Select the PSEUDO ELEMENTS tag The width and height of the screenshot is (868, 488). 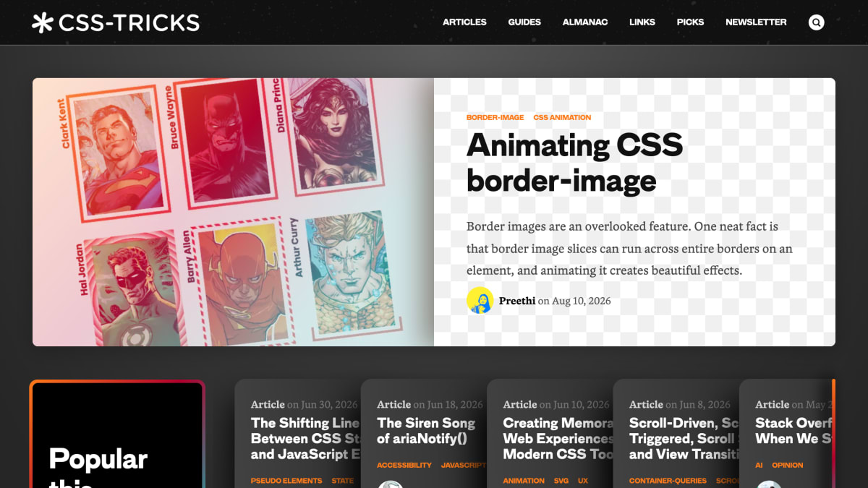pos(286,481)
